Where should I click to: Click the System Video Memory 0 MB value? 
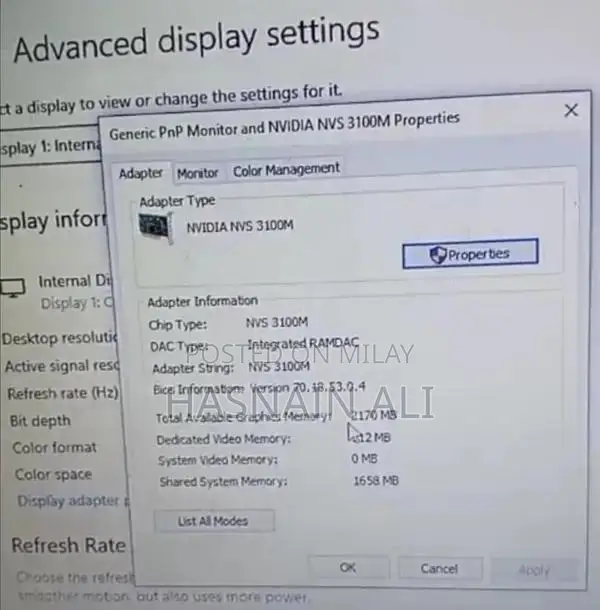364,459
